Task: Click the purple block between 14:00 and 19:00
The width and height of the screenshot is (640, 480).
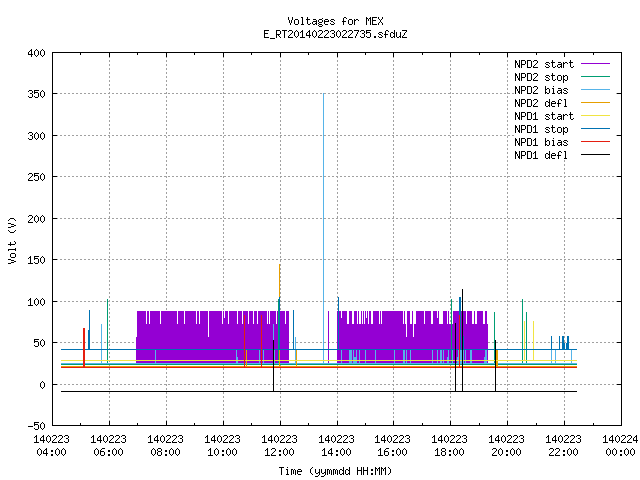Action: coord(412,337)
